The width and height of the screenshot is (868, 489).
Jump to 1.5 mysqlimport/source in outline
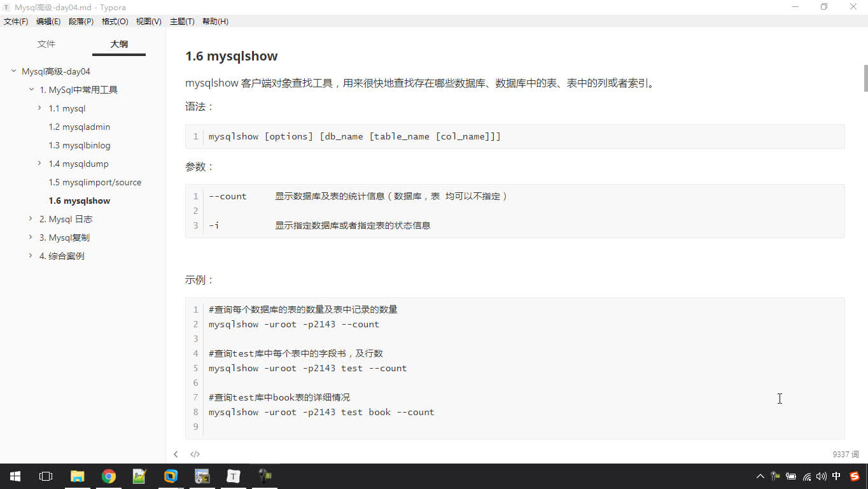(x=95, y=182)
